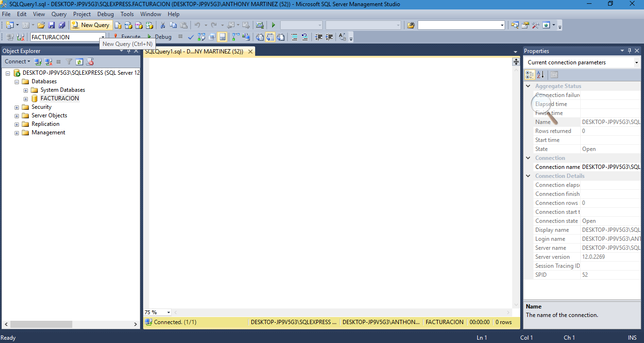Screen dimensions: 644x343
Task: Parse the query using the checkmark icon
Action: click(190, 36)
